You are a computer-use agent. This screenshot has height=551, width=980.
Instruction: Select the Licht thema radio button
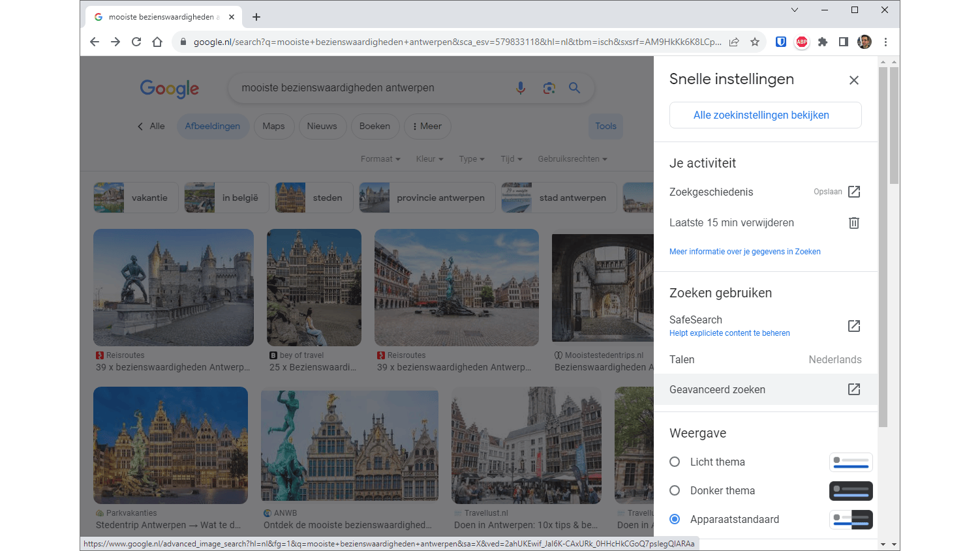click(x=675, y=462)
